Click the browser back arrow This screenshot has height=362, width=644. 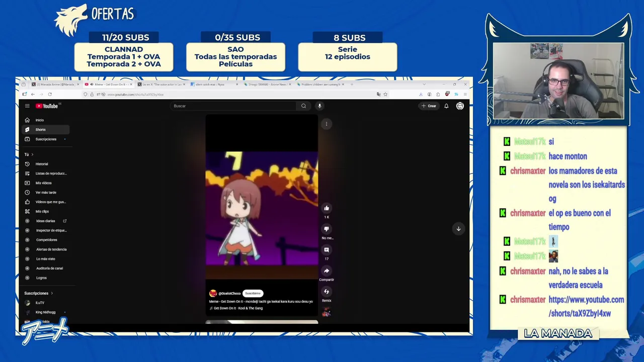[x=33, y=95]
